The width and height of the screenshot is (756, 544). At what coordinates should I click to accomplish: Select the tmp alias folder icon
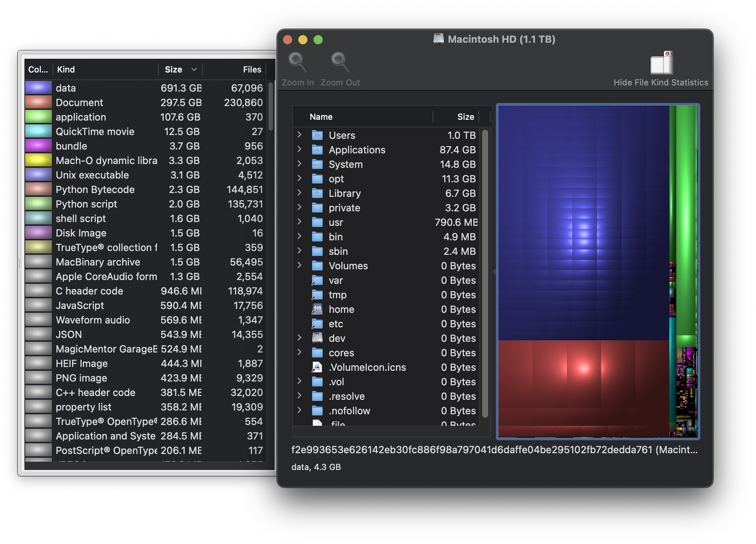[317, 295]
